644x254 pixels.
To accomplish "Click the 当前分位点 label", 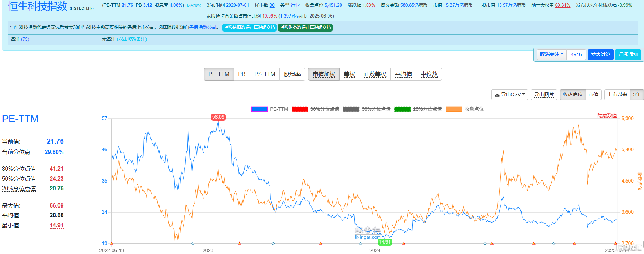I will [16, 153].
